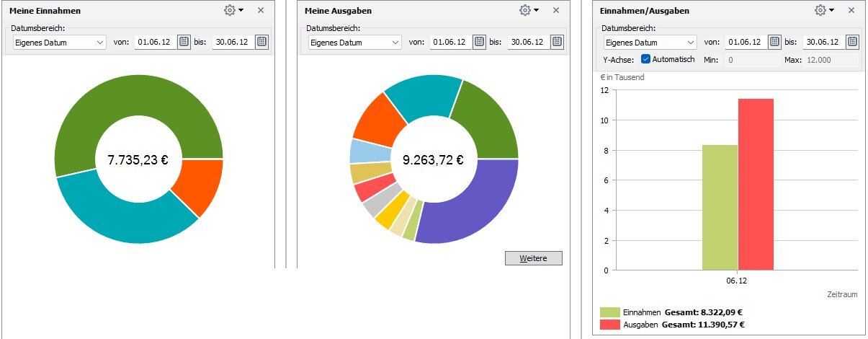The height and width of the screenshot is (339, 868).
Task: Open settings gear in Einnahmen/Ausgaben panel
Action: click(820, 10)
